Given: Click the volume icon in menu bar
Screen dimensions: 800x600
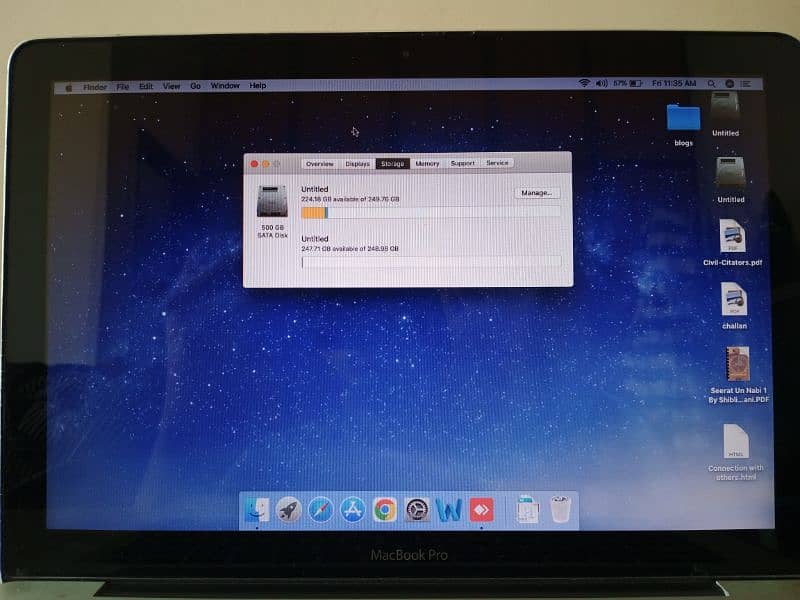Looking at the screenshot, I should pyautogui.click(x=602, y=83).
